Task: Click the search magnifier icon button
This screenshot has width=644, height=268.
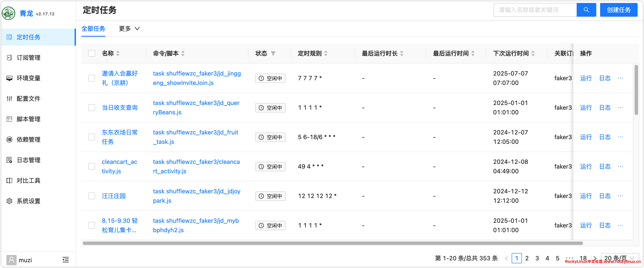Action: click(x=586, y=10)
